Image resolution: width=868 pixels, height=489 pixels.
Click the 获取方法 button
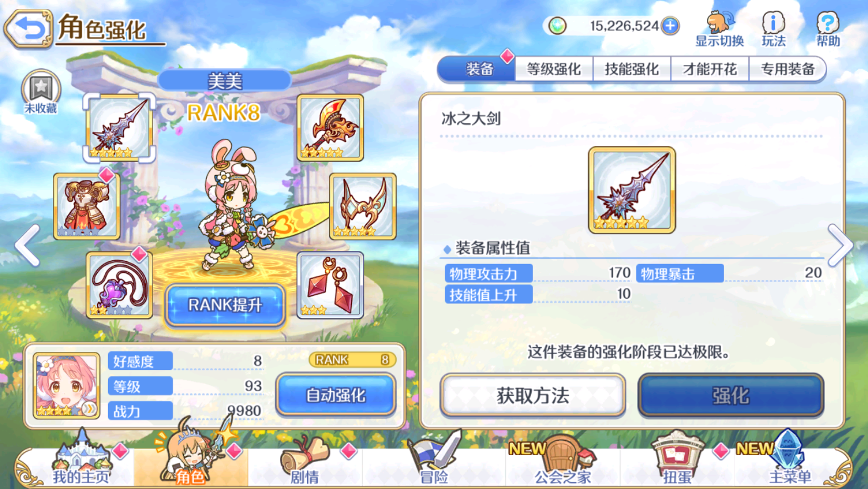(x=533, y=395)
